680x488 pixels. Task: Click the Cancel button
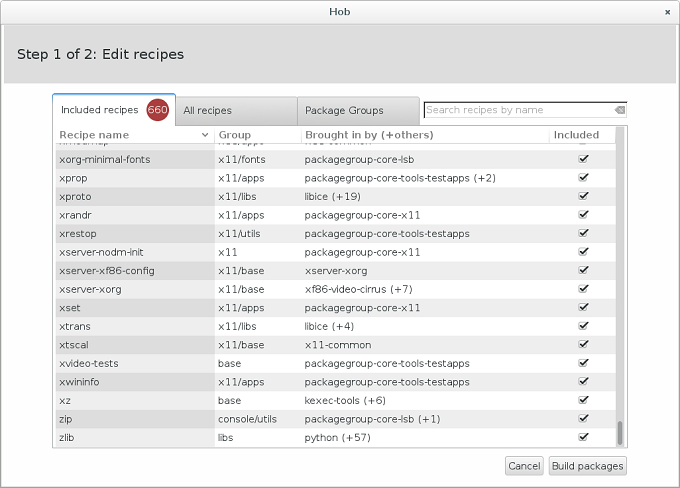pyautogui.click(x=524, y=466)
